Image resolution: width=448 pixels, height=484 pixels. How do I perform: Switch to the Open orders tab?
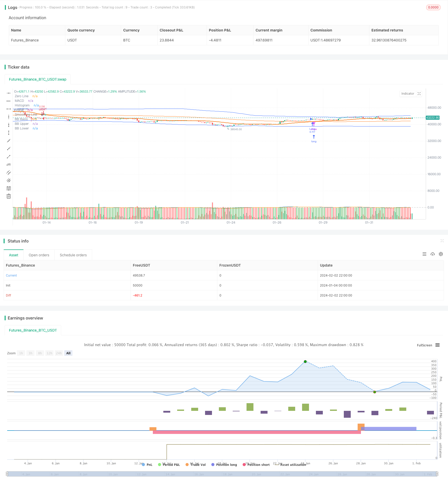(x=39, y=255)
